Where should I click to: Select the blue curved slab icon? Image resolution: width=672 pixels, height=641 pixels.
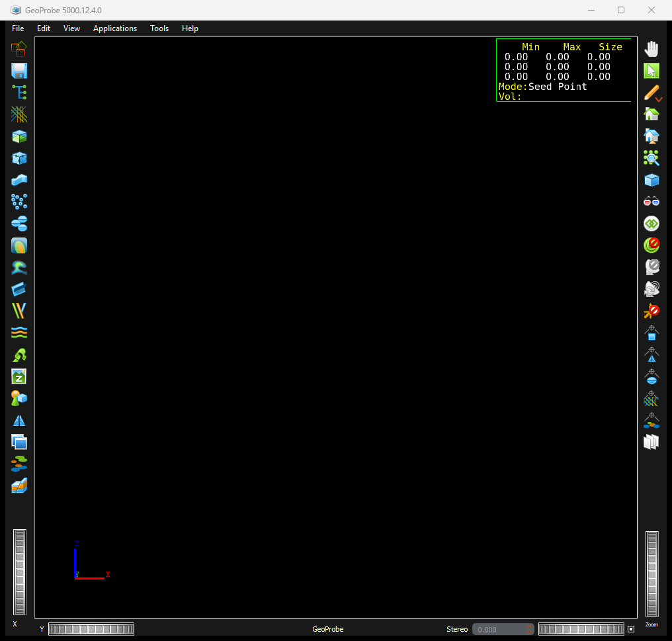point(19,180)
